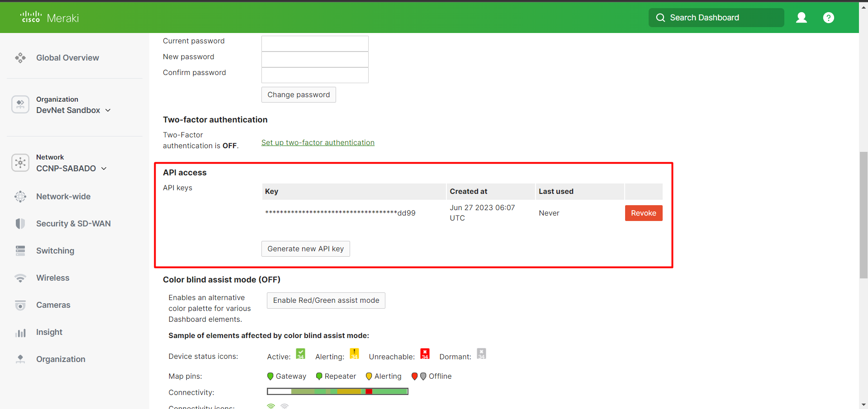Click the Global Overview sidebar icon
Screen dimensions: 868x409
[x=20, y=58]
